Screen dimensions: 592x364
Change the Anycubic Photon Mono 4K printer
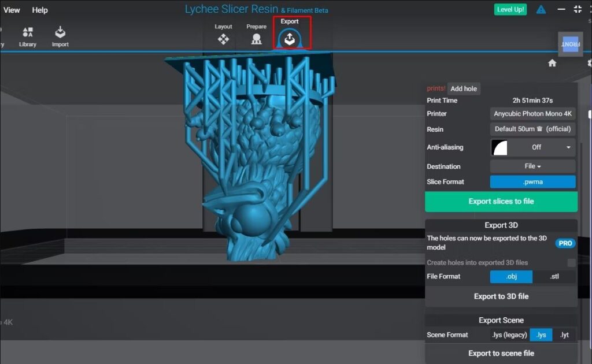pos(532,114)
